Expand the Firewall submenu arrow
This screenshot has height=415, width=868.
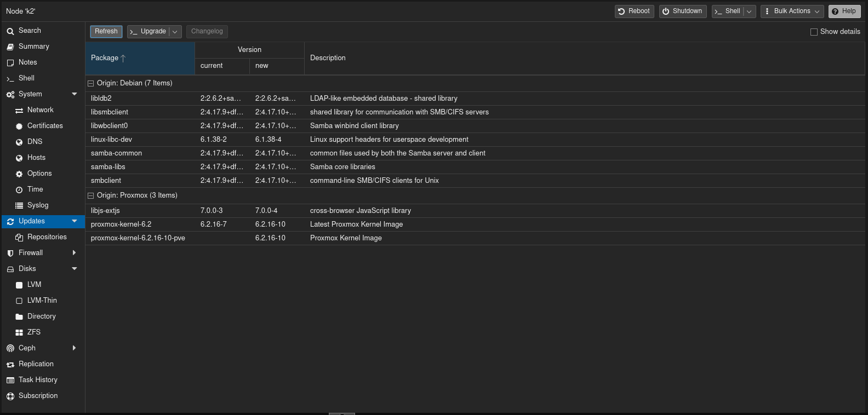[x=74, y=253]
